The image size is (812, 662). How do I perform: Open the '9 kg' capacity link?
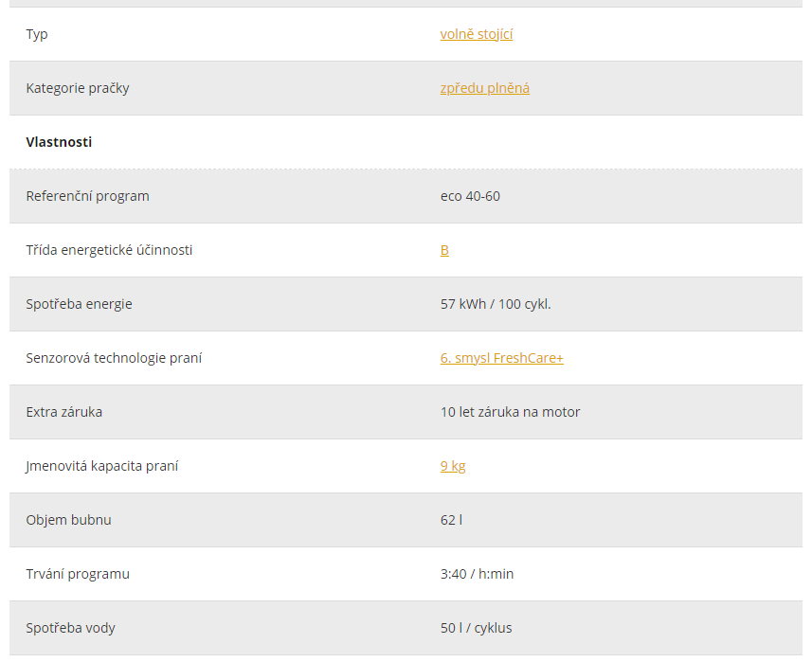[453, 466]
